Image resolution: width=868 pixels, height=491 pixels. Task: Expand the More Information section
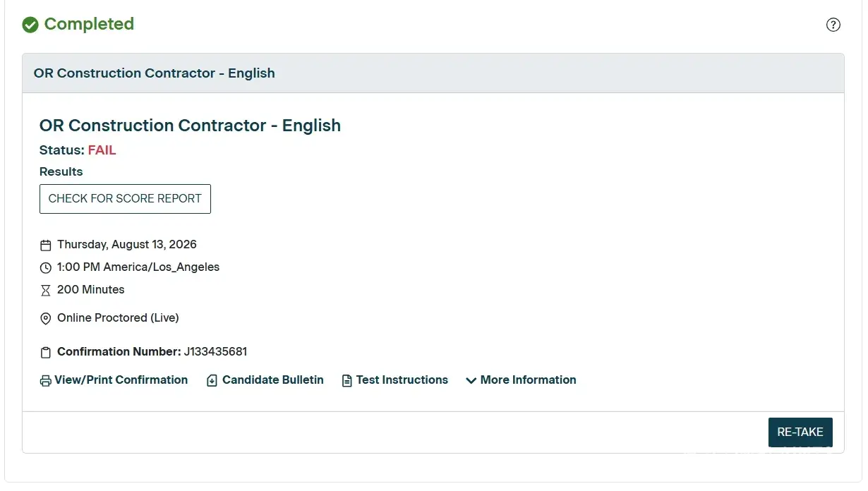tap(521, 380)
